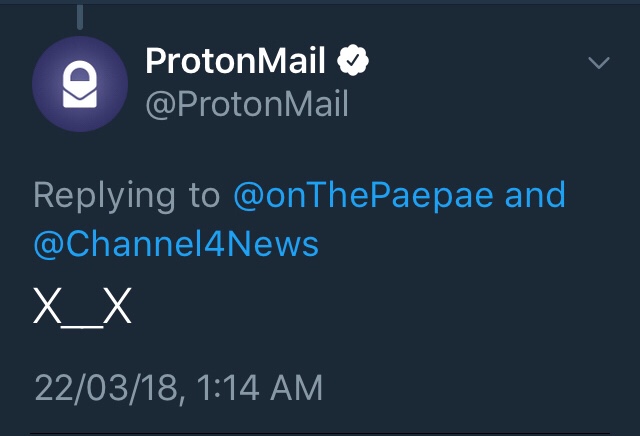Click the blue 'and' between mentions
This screenshot has height=436, width=640.
tap(535, 196)
